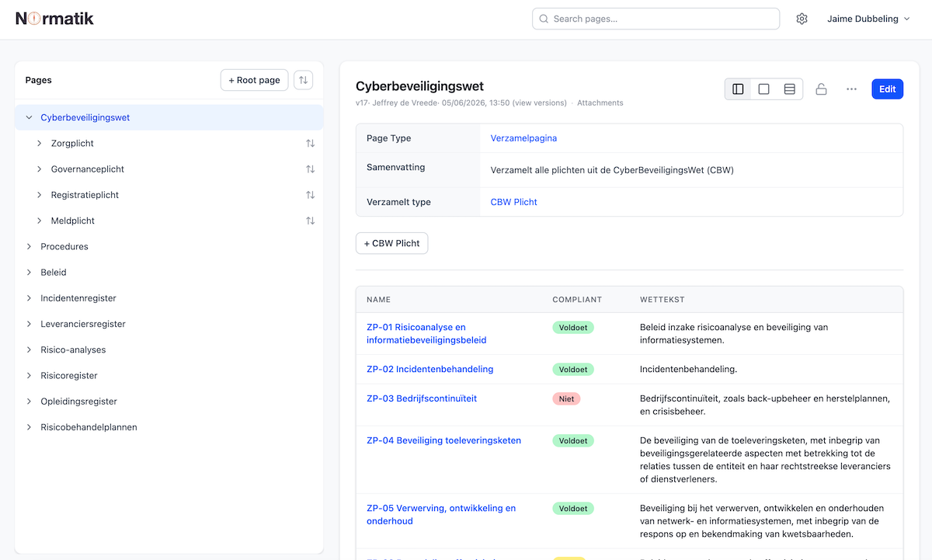Expand the Beleid tree node
This screenshot has height=560, width=932.
point(30,273)
